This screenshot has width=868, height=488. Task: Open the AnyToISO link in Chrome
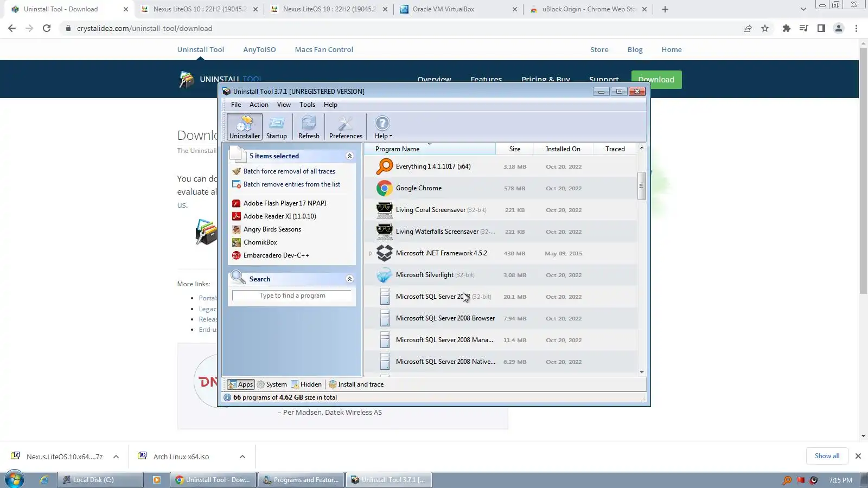(259, 49)
